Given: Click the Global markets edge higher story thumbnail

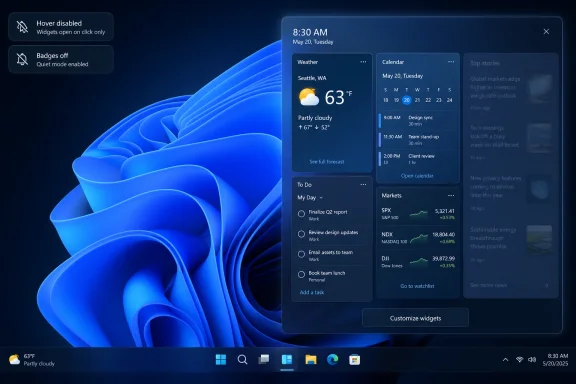Looking at the screenshot, I should (x=539, y=88).
